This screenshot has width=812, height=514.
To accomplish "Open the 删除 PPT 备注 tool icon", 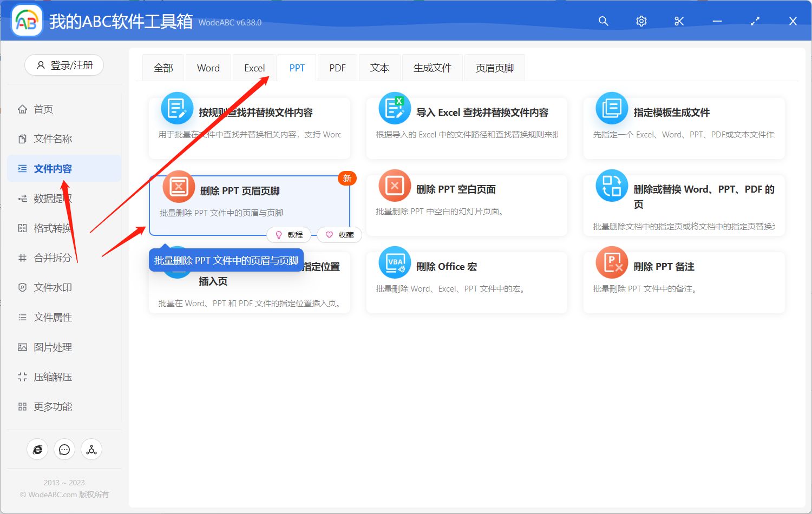I will [x=612, y=262].
